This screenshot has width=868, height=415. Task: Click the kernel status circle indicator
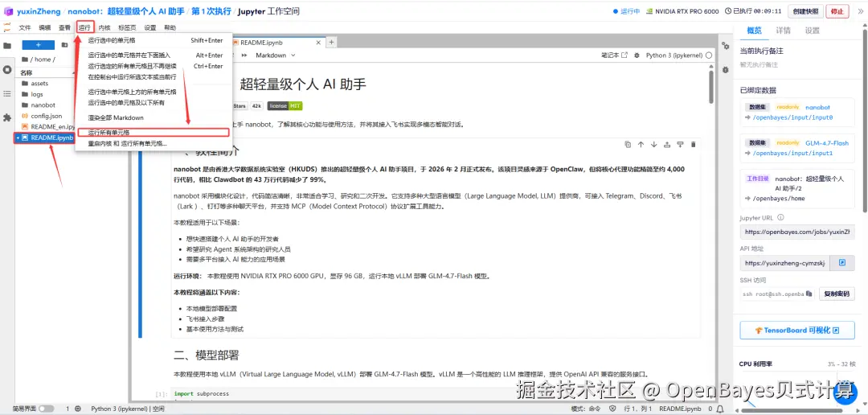pyautogui.click(x=709, y=55)
